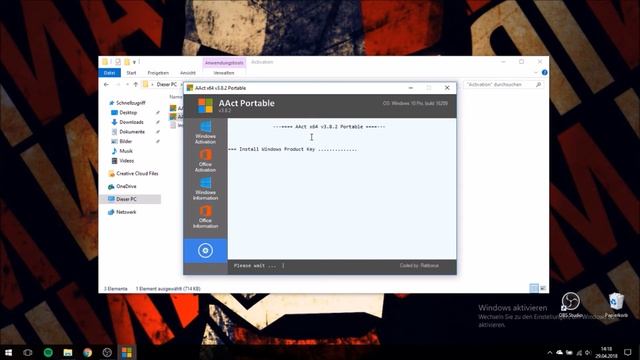Screen dimensions: 640x360
Task: Open the Ansicht ribbon tab
Action: (x=188, y=73)
